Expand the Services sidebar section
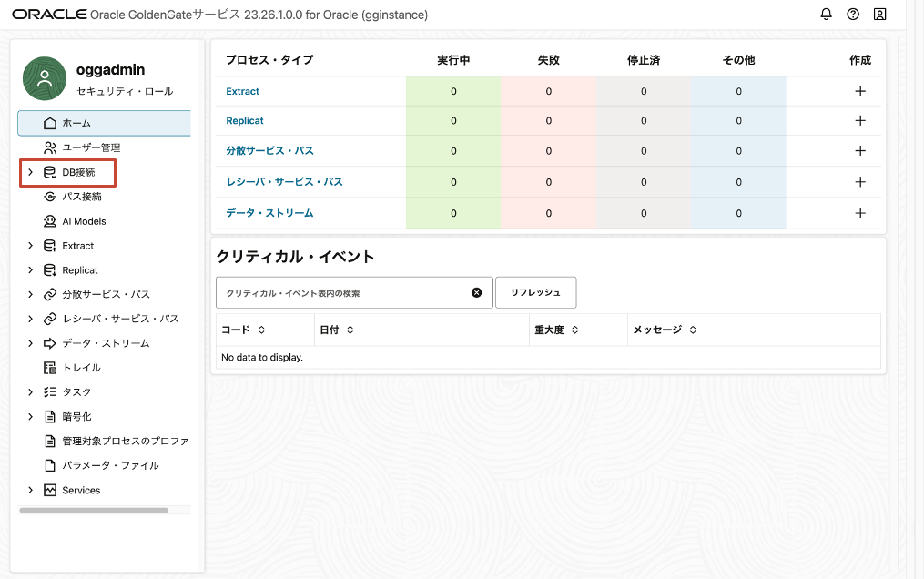This screenshot has height=579, width=924. 30,490
